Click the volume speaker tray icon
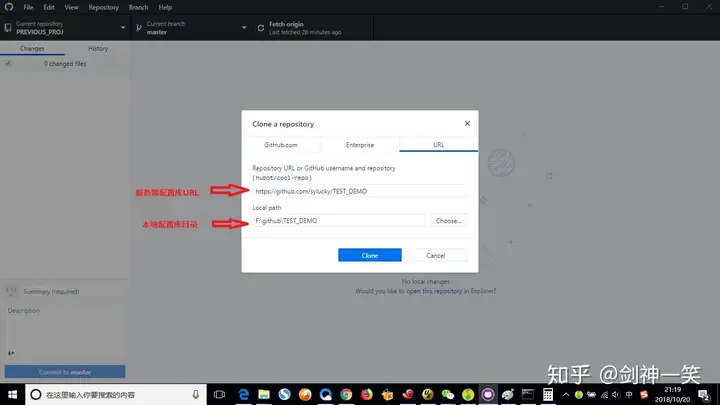 coord(616,394)
